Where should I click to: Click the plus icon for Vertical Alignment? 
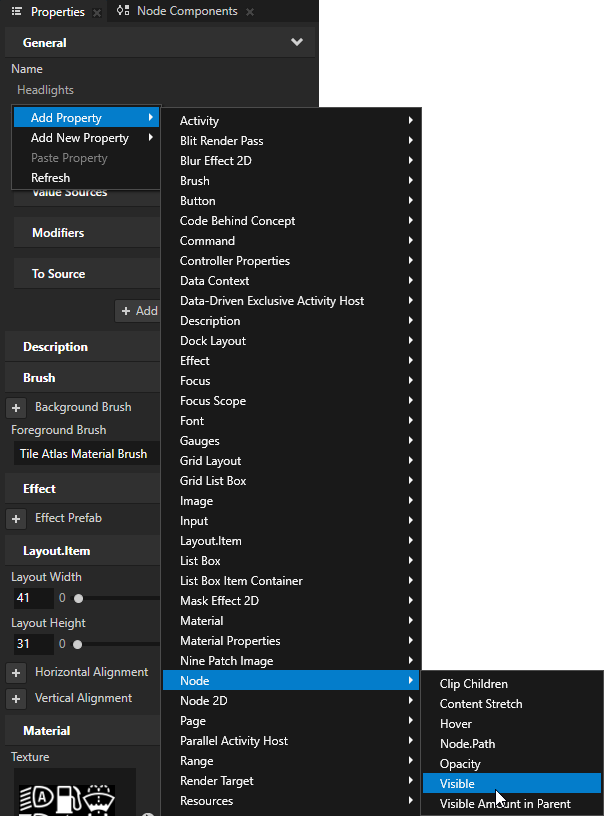tap(14, 698)
